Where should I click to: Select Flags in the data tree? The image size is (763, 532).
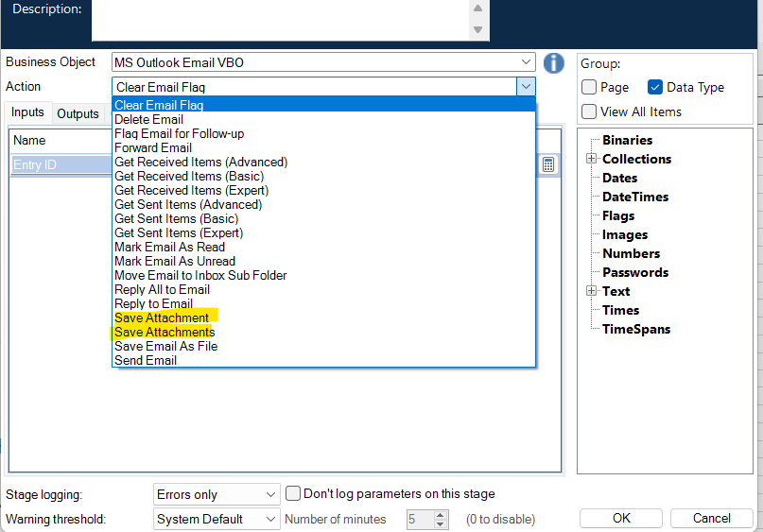[618, 215]
